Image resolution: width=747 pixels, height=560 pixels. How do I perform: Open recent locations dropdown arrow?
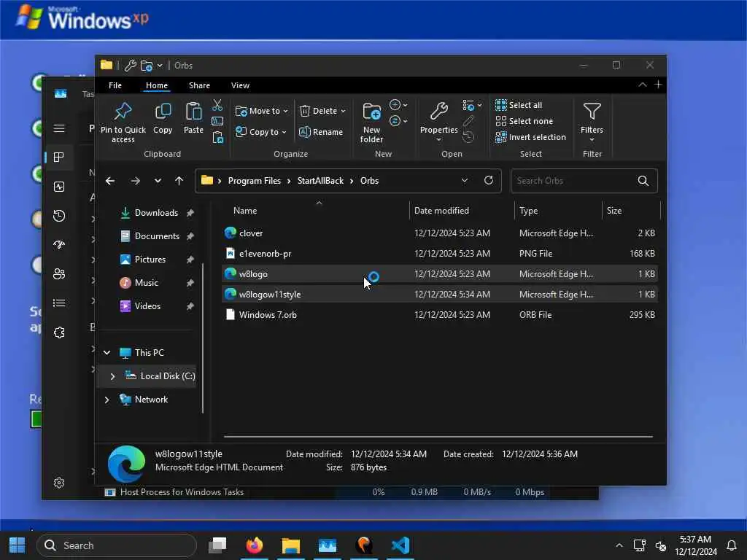coord(158,181)
